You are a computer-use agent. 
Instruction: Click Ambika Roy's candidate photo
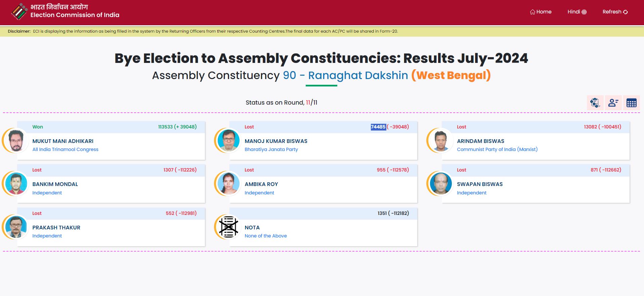[x=228, y=183]
